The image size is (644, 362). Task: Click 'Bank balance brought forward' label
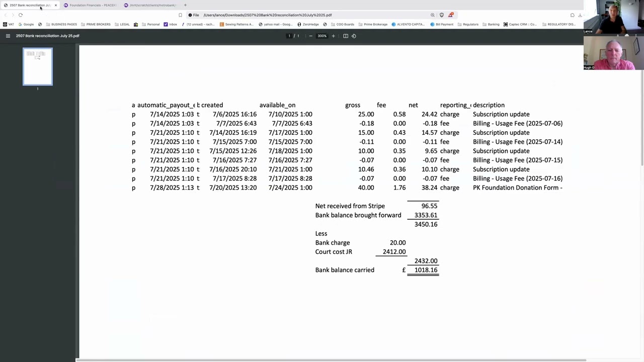point(358,215)
